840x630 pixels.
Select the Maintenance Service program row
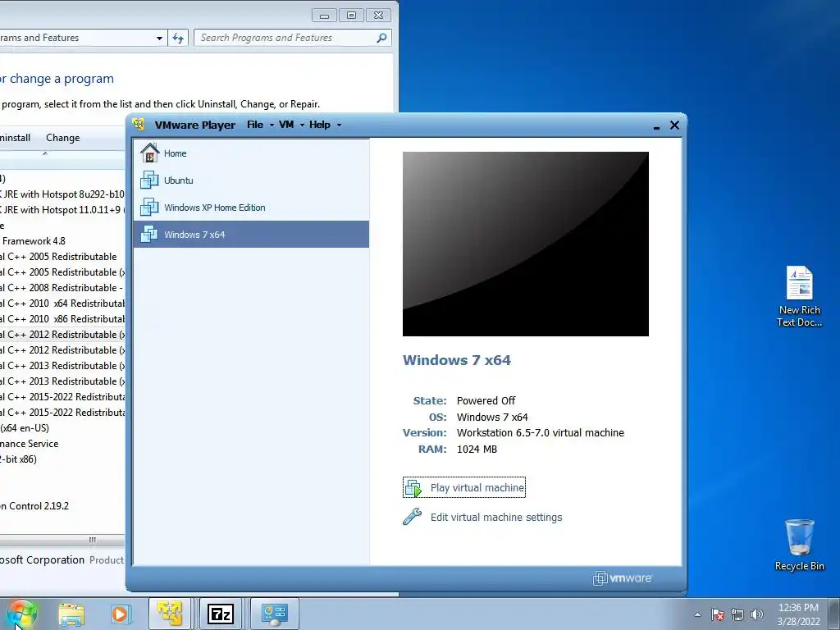(x=62, y=443)
